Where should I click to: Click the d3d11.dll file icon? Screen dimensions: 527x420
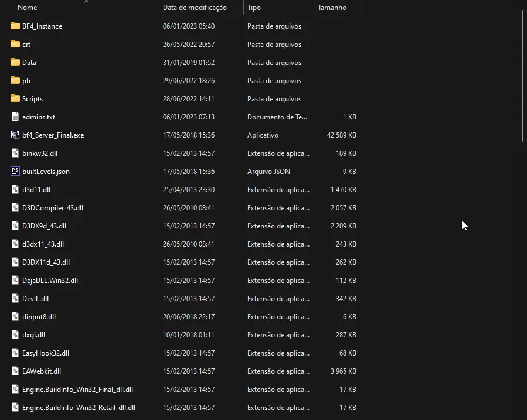(x=15, y=189)
